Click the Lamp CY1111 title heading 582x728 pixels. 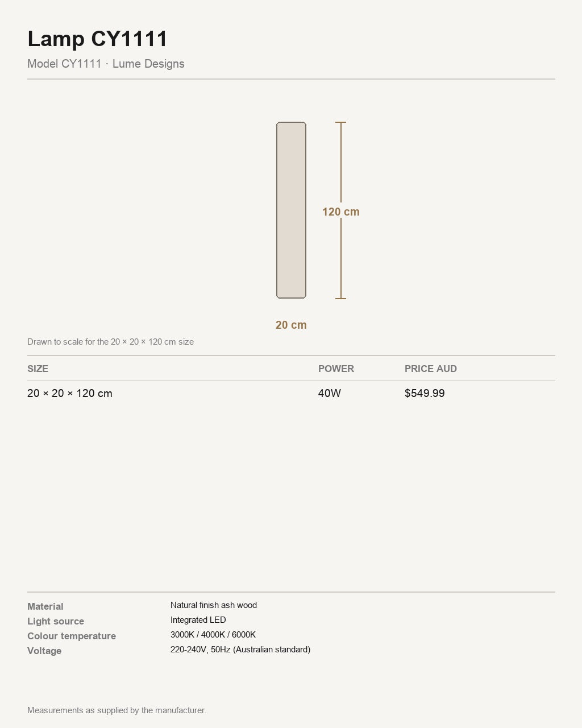(x=98, y=39)
